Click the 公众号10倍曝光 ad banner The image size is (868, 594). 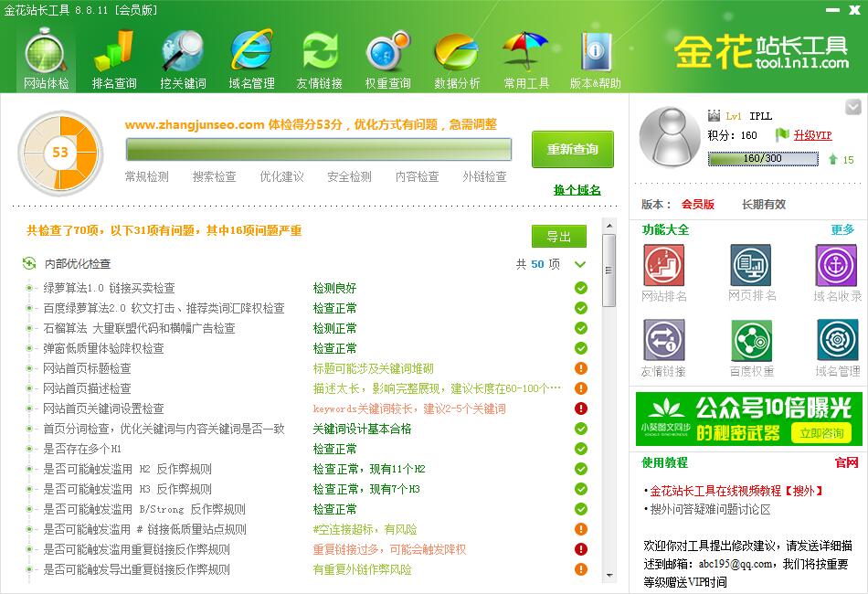click(748, 419)
